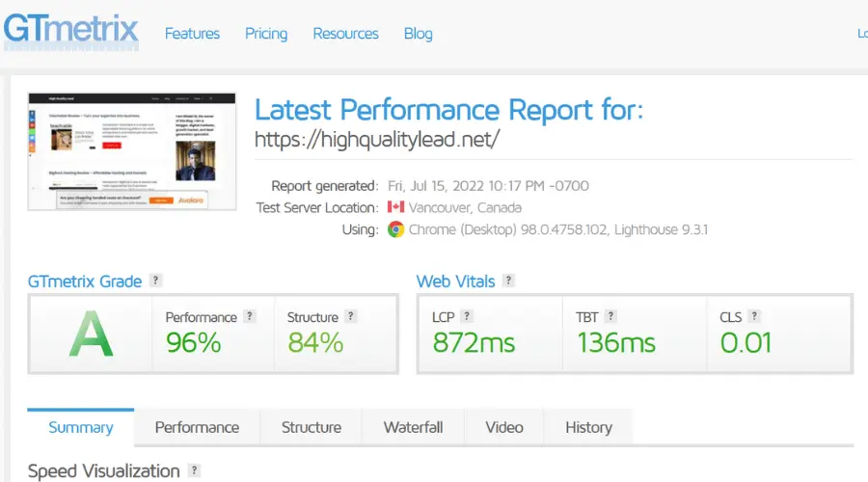868x482 pixels.
Task: Click help icon beside Web Vitals heading
Action: pos(508,281)
